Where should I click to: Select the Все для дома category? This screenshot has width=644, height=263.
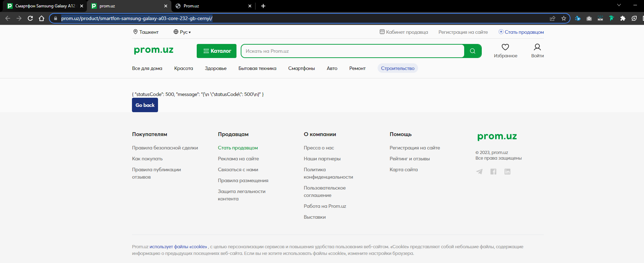point(147,68)
